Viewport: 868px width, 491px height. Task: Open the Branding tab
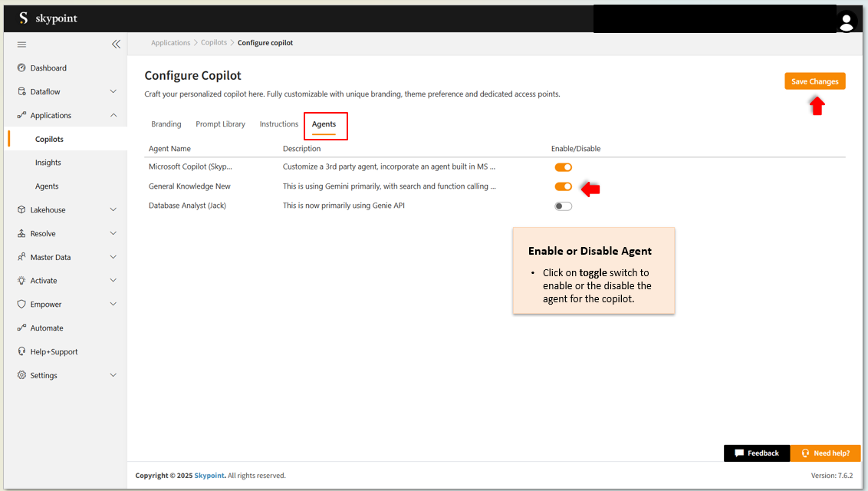point(166,124)
